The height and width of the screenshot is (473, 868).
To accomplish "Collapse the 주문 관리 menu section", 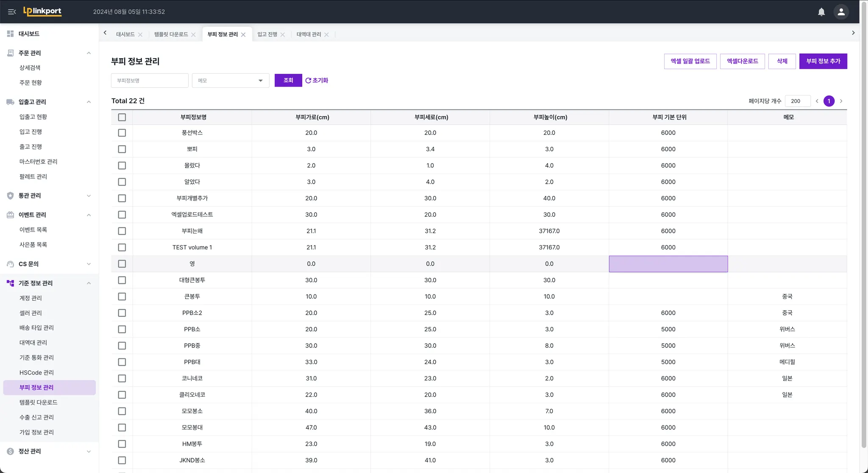I will click(89, 53).
